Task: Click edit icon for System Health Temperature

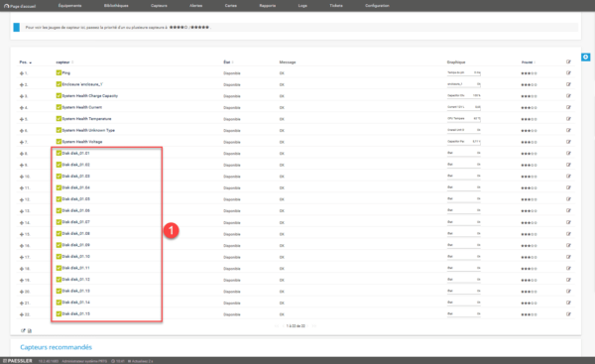Action: coord(568,119)
